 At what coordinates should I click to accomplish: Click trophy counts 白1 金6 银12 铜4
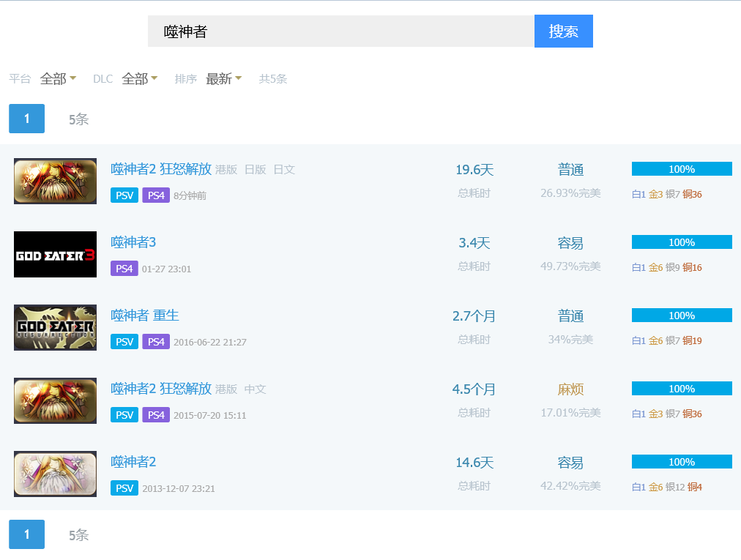667,488
